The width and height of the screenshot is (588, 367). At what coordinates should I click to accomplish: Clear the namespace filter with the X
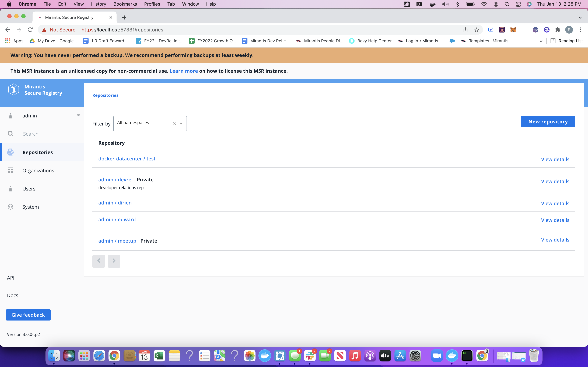pos(174,124)
